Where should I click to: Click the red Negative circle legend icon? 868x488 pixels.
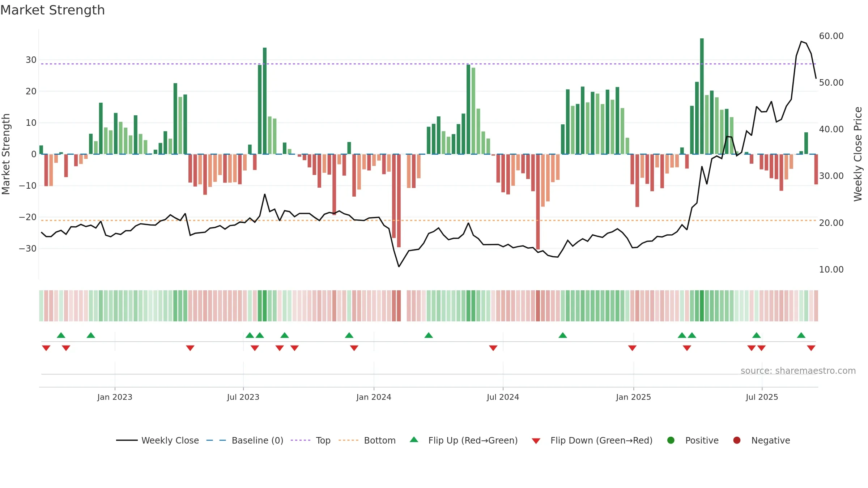click(737, 440)
